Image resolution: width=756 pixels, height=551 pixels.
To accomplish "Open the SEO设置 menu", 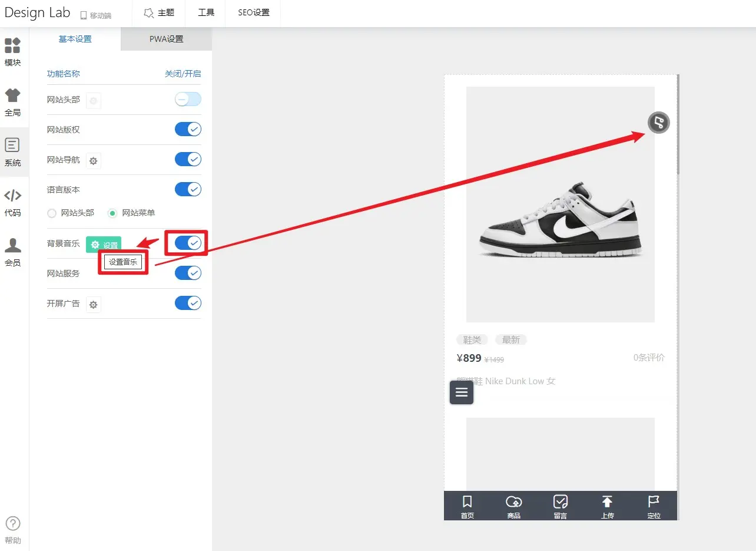I will coord(253,13).
